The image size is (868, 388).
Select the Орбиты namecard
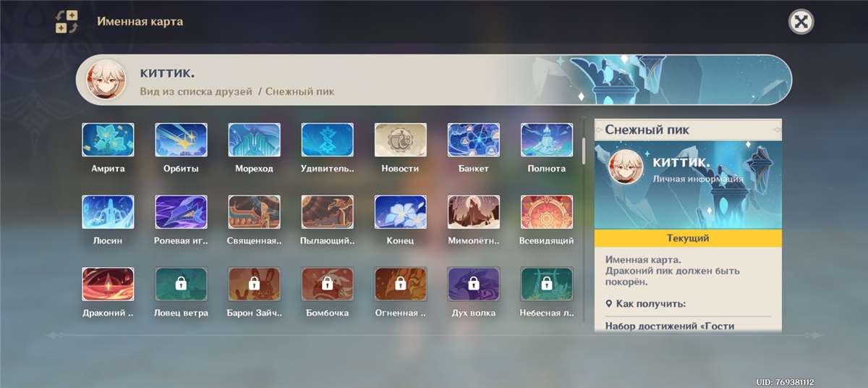point(181,140)
